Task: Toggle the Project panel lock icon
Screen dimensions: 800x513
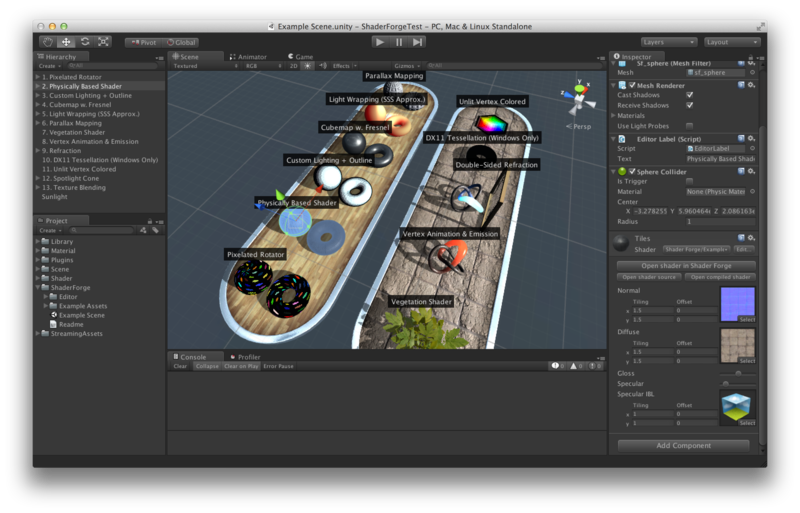Action: click(149, 221)
